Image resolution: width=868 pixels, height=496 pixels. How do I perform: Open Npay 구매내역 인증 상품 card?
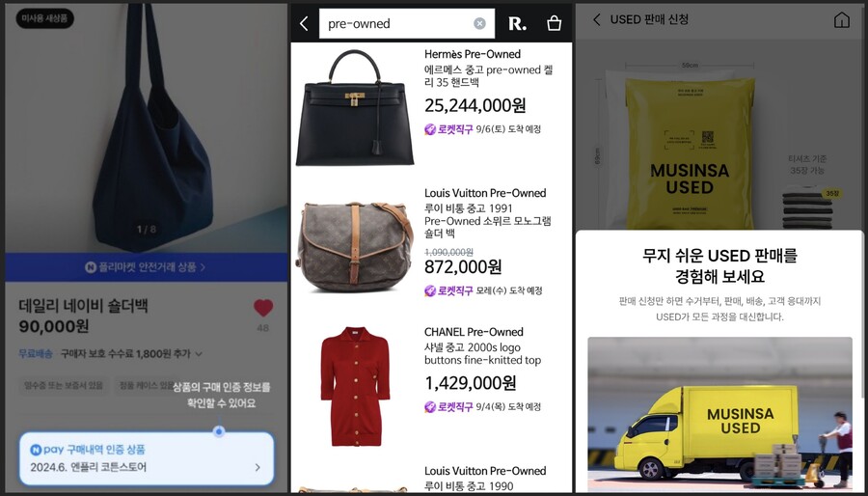point(147,458)
